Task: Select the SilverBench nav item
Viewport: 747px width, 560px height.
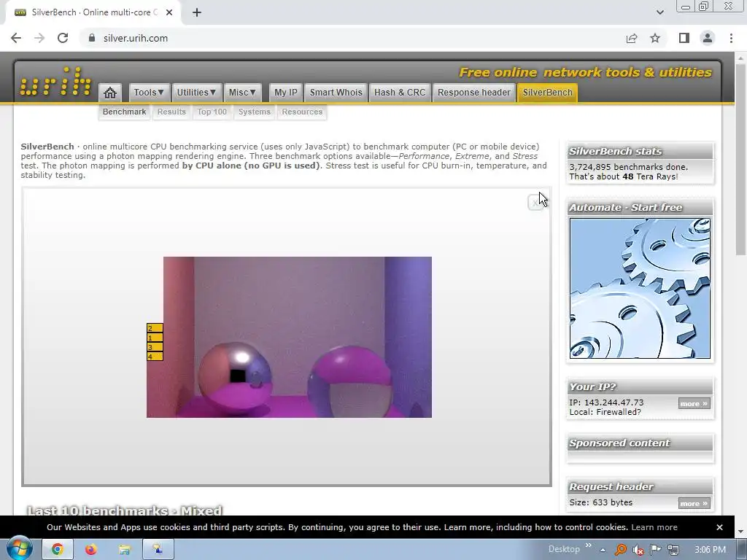Action: [x=547, y=93]
